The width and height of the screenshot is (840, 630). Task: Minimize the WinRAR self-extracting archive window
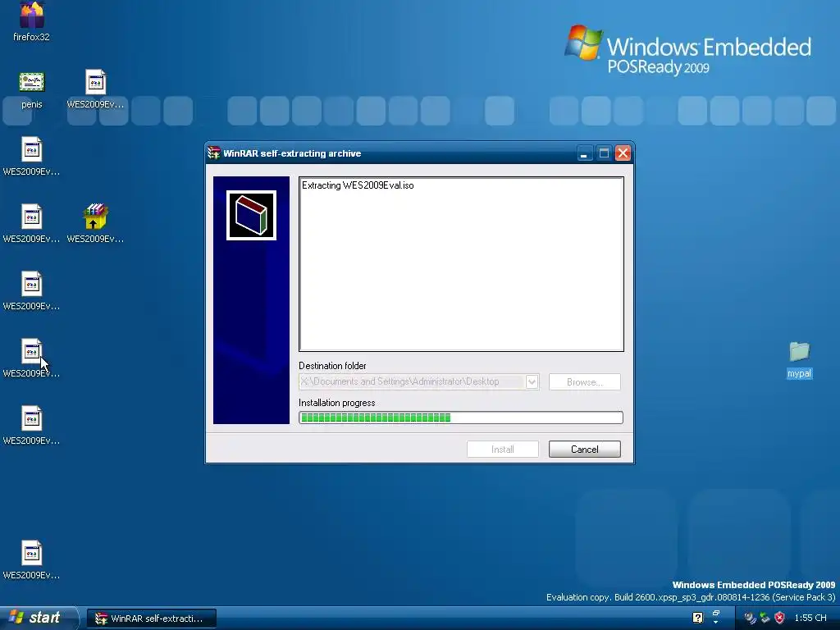point(584,153)
